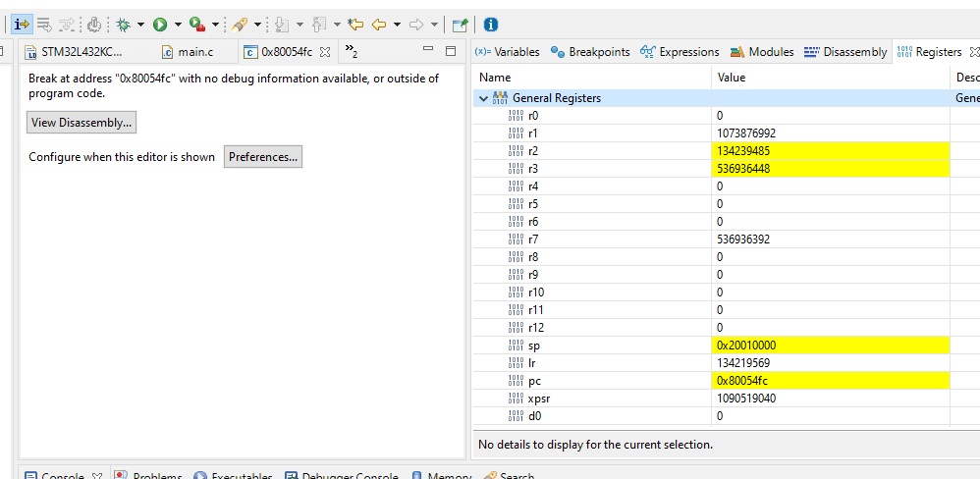Show hidden editor tabs list
980x479 pixels.
point(352,51)
